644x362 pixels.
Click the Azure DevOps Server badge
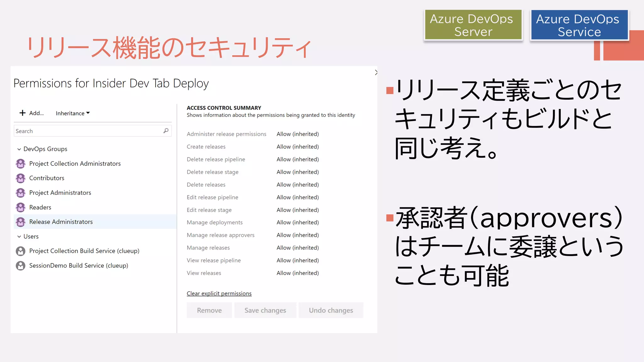pos(473,25)
